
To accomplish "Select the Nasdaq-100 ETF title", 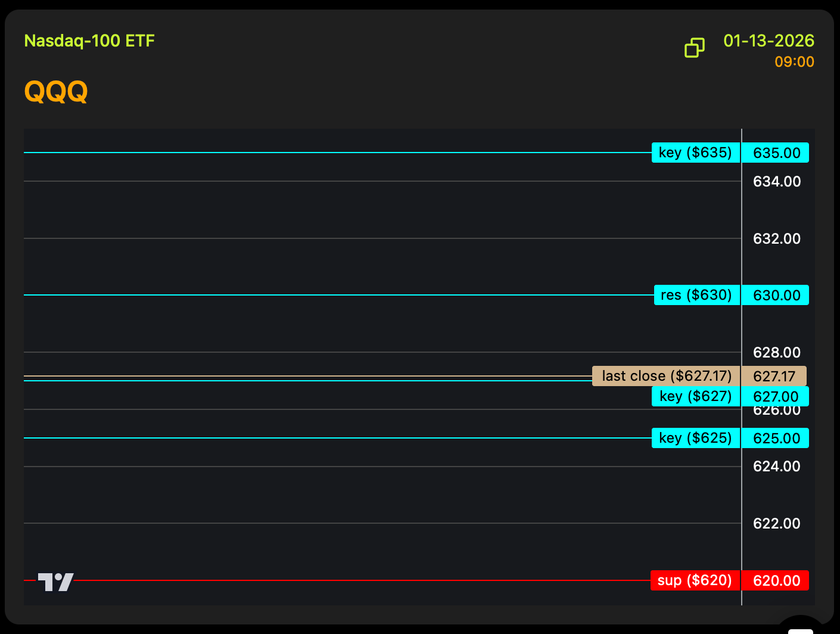I will point(89,41).
